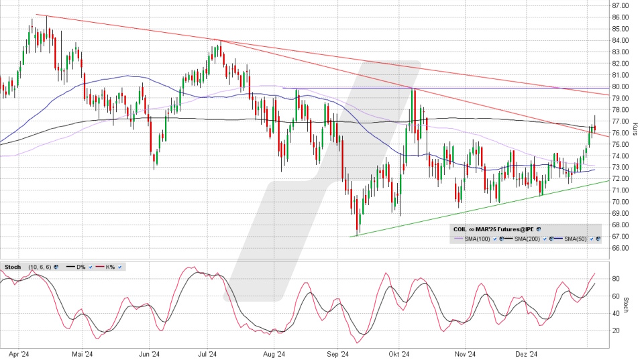Click the black D% line swatch

70,266
